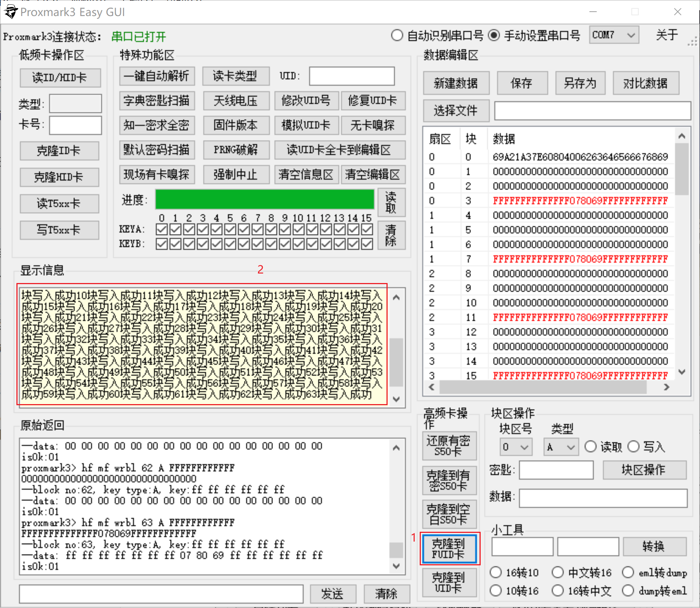This screenshot has height=608, width=700.
Task: Select 自动识别串口号 radio button
Action: pyautogui.click(x=397, y=36)
